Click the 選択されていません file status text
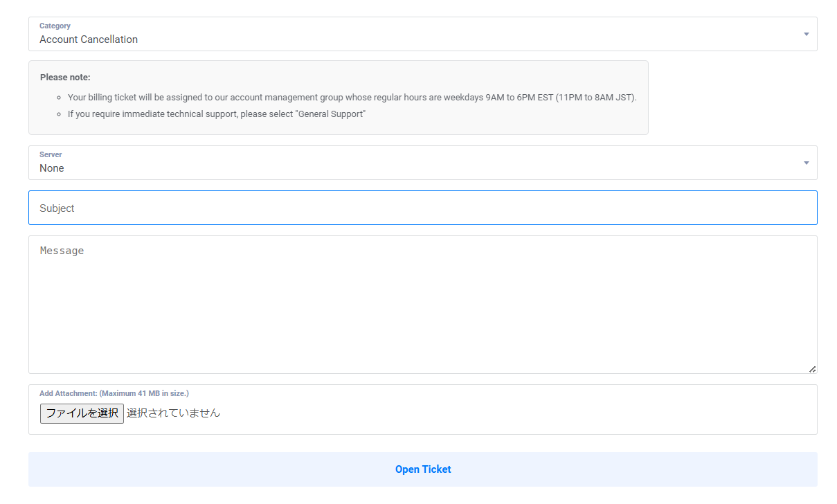This screenshot has height=504, width=837. point(173,413)
